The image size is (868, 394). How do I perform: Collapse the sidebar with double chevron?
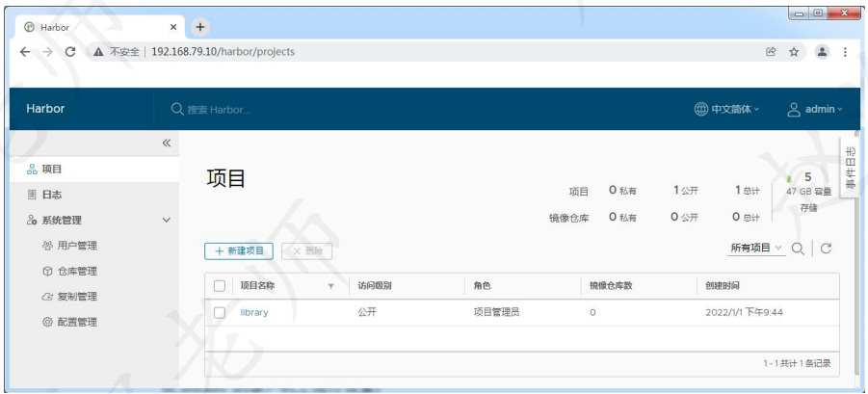(166, 144)
